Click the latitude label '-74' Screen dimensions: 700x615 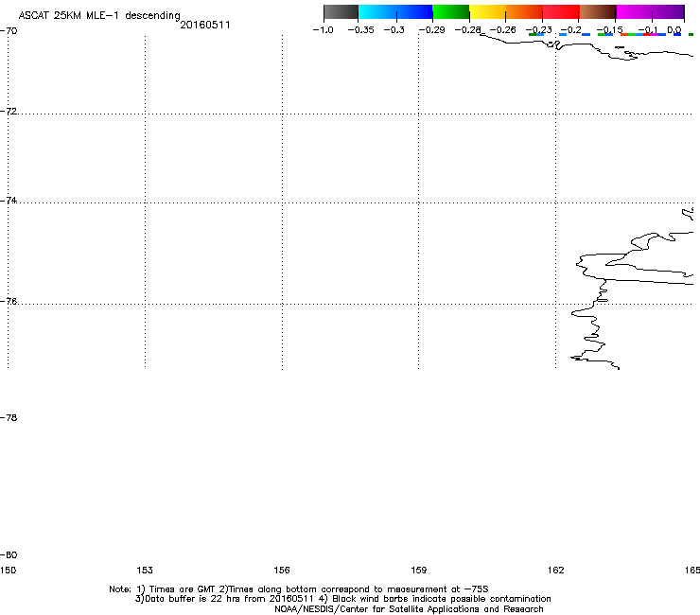pyautogui.click(x=9, y=200)
